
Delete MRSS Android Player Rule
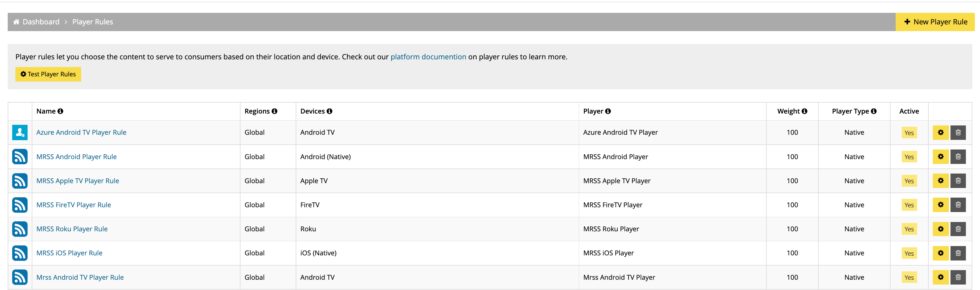(x=958, y=157)
